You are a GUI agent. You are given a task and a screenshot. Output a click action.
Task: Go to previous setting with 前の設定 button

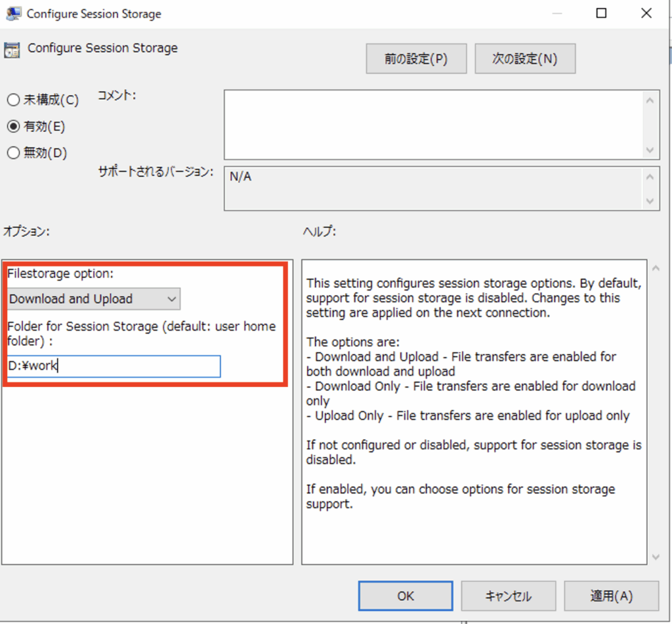[x=416, y=58]
